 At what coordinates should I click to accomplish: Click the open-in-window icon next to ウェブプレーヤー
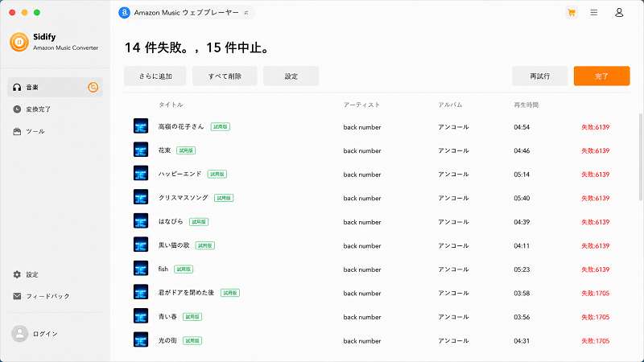tap(246, 13)
